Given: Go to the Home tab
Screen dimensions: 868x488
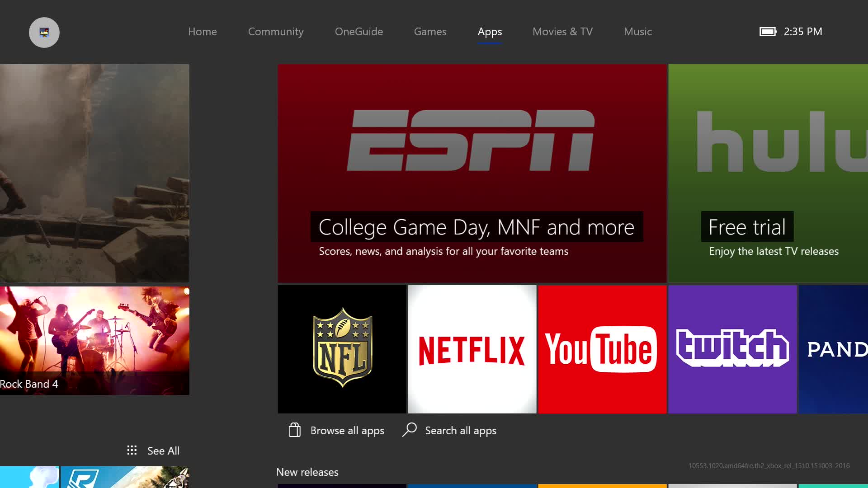Looking at the screenshot, I should pyautogui.click(x=203, y=32).
